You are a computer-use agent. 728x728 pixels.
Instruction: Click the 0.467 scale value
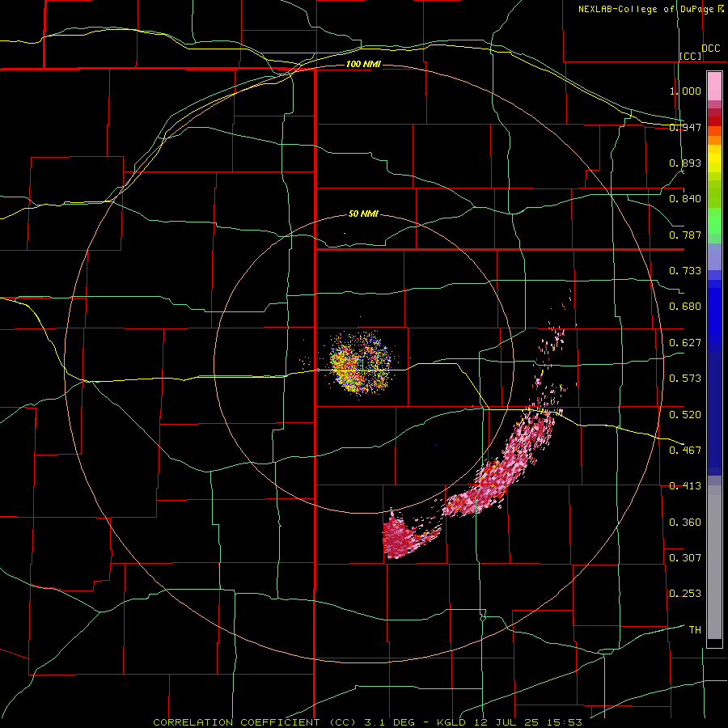tap(685, 450)
